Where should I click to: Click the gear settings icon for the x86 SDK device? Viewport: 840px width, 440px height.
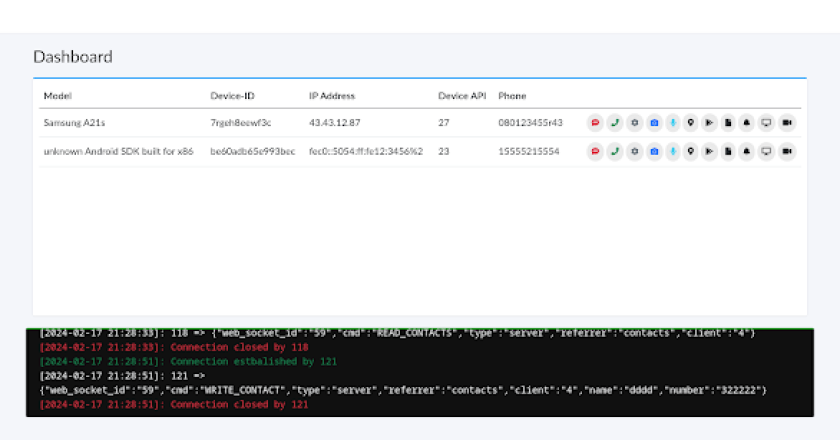click(x=634, y=151)
